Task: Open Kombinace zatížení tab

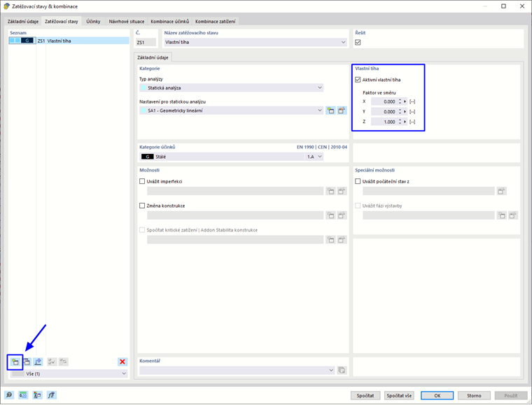Action: [x=215, y=22]
